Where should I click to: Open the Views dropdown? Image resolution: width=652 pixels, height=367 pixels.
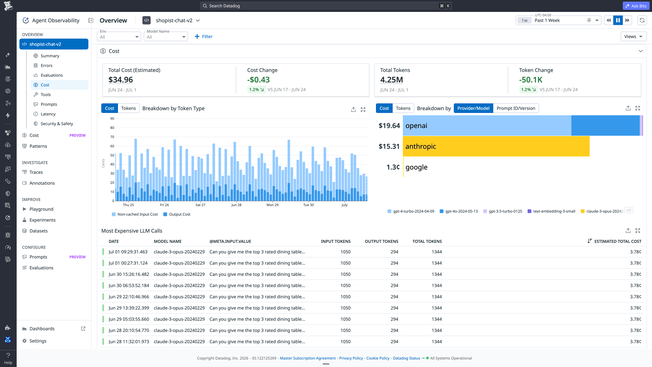633,37
